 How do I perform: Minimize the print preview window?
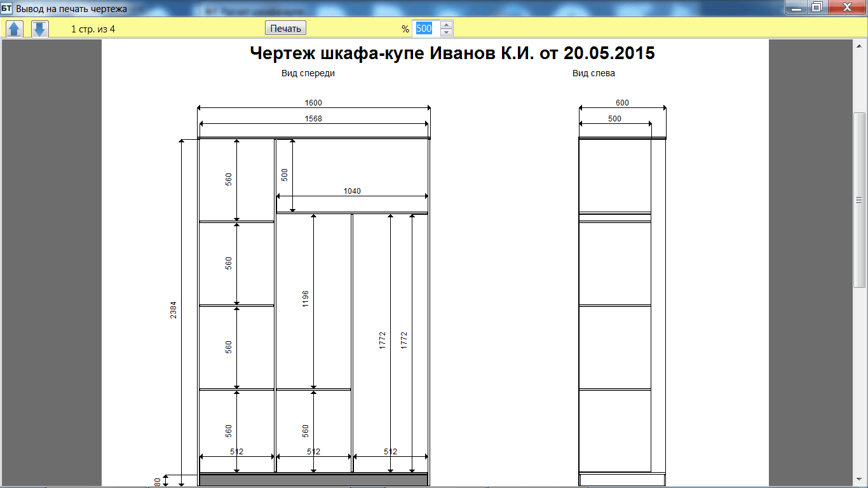click(x=796, y=7)
